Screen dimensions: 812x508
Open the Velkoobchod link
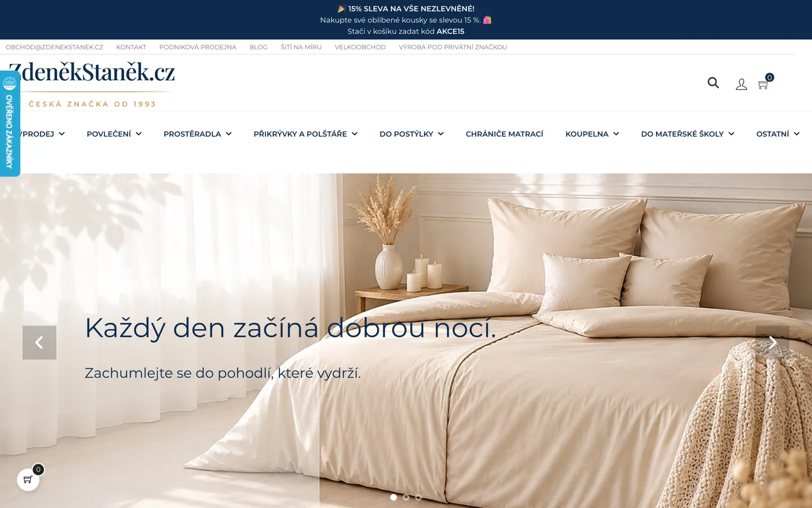[x=360, y=47]
